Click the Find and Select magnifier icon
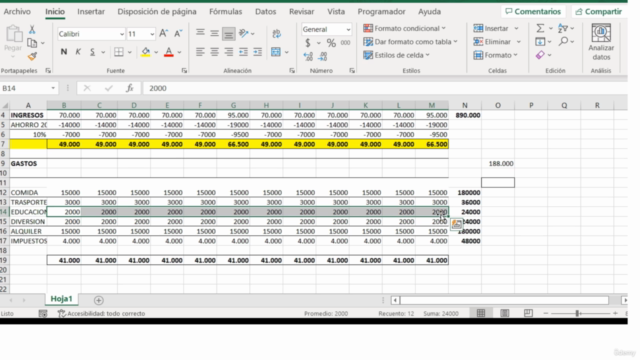This screenshot has width=640, height=360. 564,41
